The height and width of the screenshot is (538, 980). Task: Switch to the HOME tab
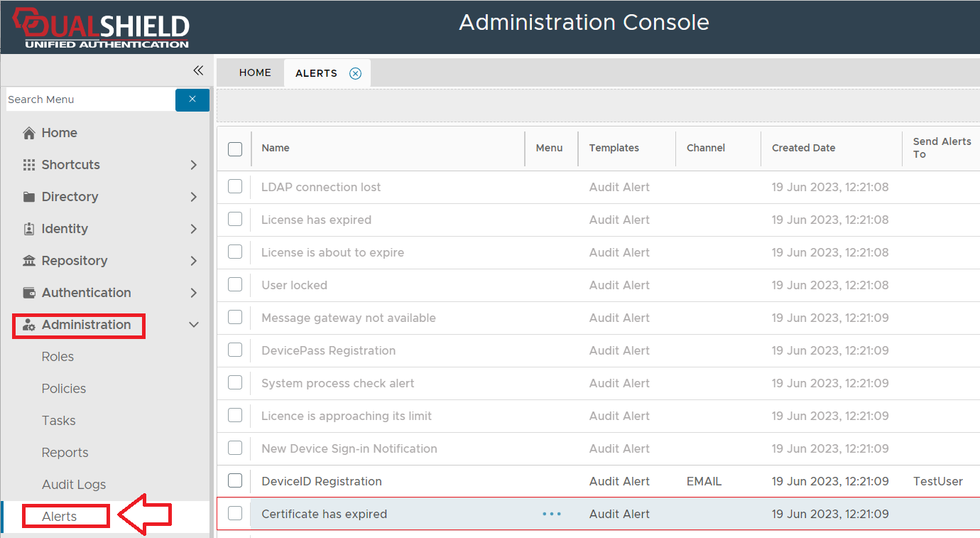(x=255, y=72)
